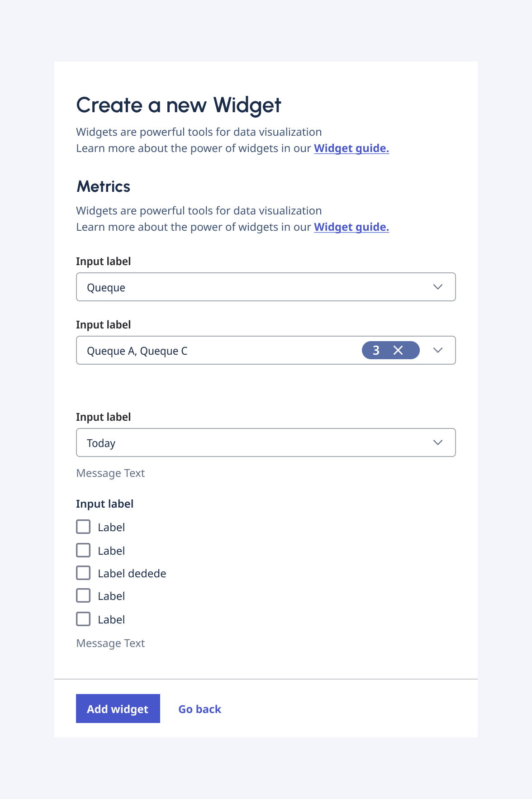Enable the last Label checkbox

[83, 619]
